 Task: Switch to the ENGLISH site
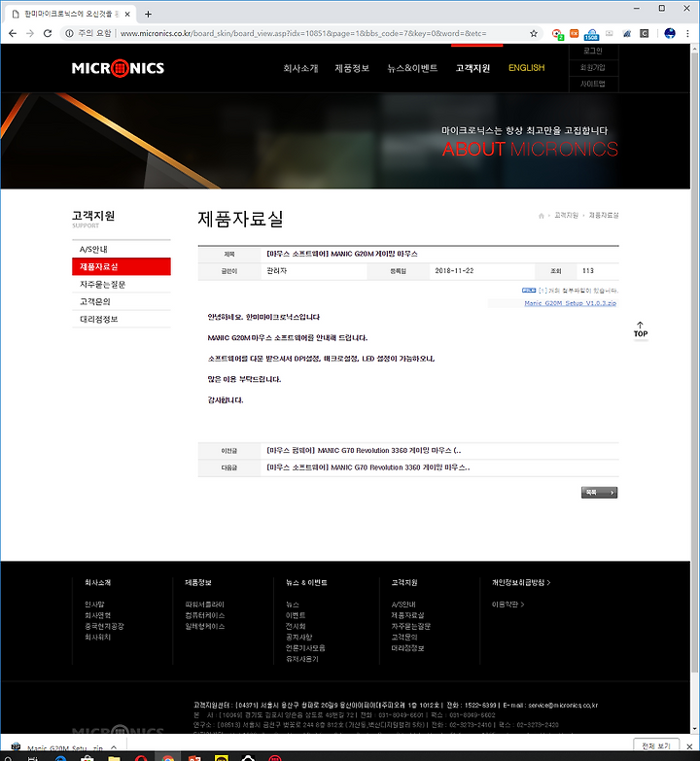click(x=526, y=68)
